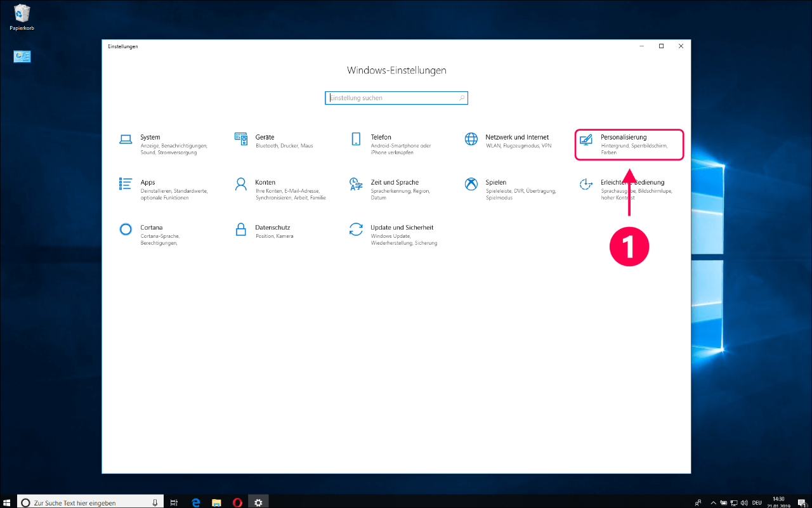
Task: Open Task View in the taskbar
Action: 174,502
